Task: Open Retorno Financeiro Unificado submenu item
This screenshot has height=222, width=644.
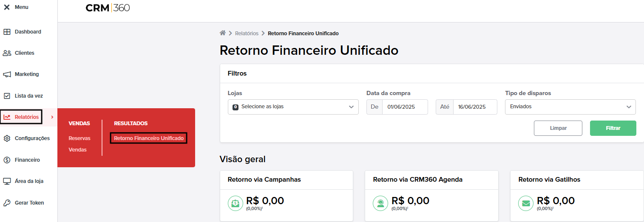Action: [149, 138]
